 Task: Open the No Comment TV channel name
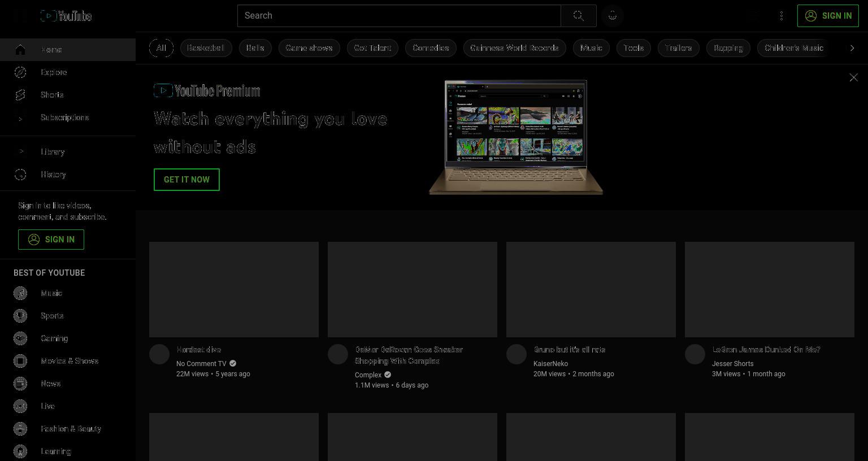pos(201,364)
